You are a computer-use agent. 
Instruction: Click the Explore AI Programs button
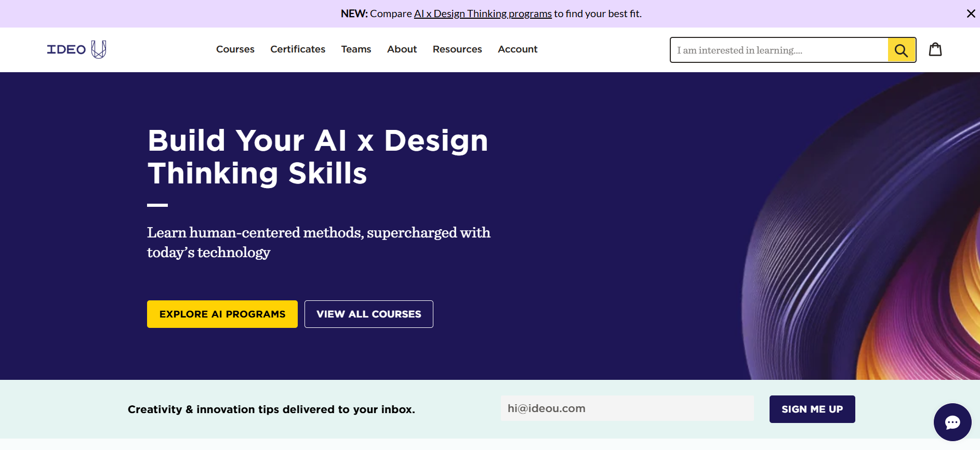point(222,314)
